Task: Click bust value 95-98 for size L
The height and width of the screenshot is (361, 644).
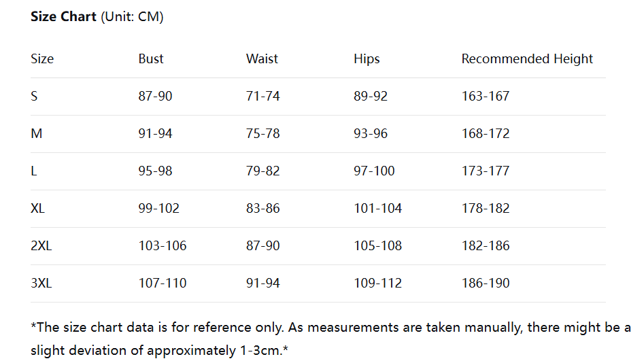Action: [x=155, y=171]
